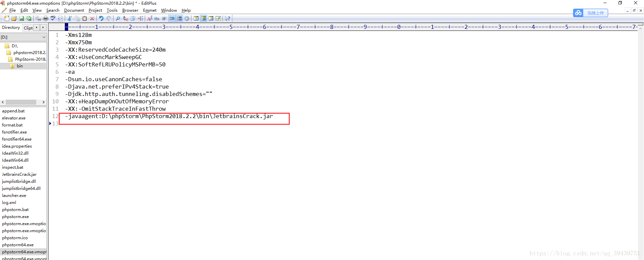Run the ABC spell check icon
The image size is (644, 260).
pos(53,18)
